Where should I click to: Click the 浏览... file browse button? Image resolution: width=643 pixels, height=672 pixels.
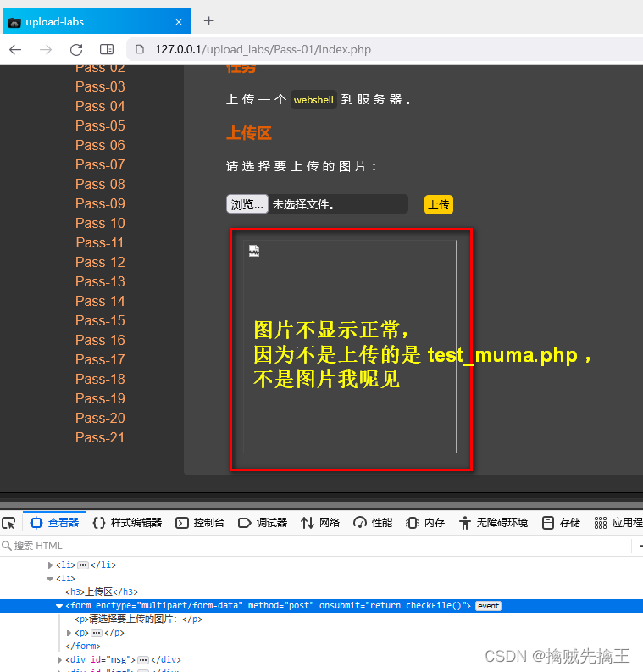pos(247,204)
